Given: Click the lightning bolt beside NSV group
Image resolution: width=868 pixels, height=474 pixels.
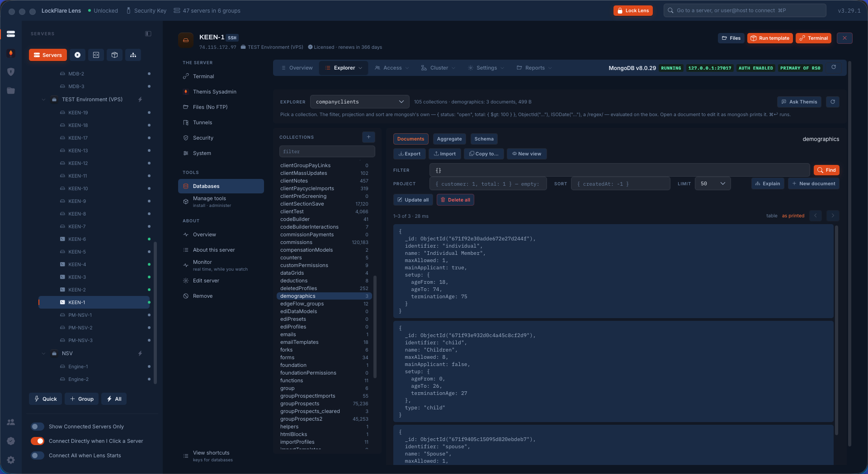Looking at the screenshot, I should [x=140, y=353].
